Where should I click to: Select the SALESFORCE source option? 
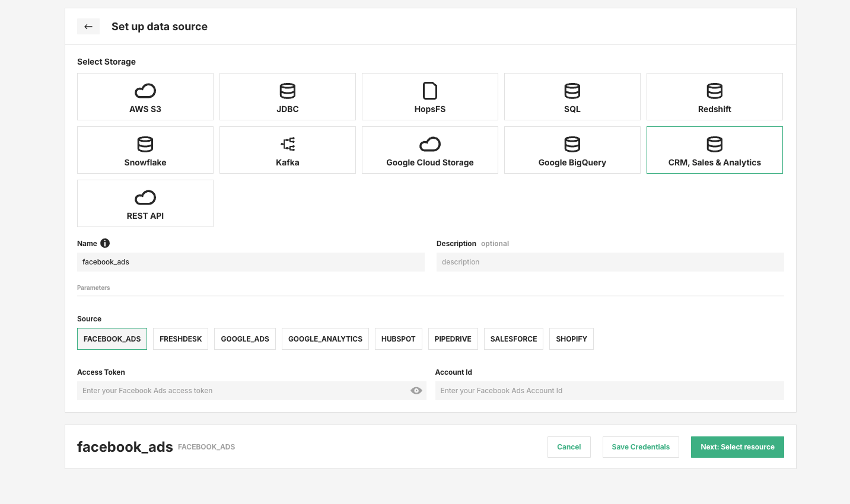513,339
